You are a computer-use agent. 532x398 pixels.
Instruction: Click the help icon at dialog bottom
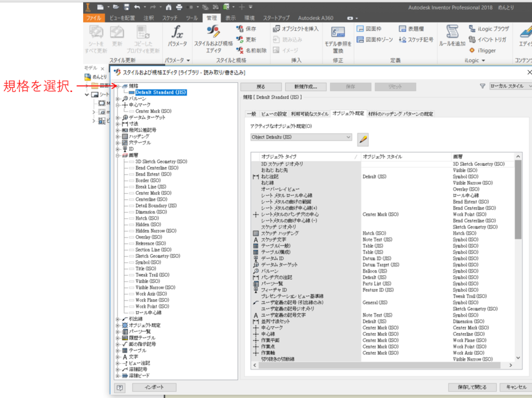120,388
